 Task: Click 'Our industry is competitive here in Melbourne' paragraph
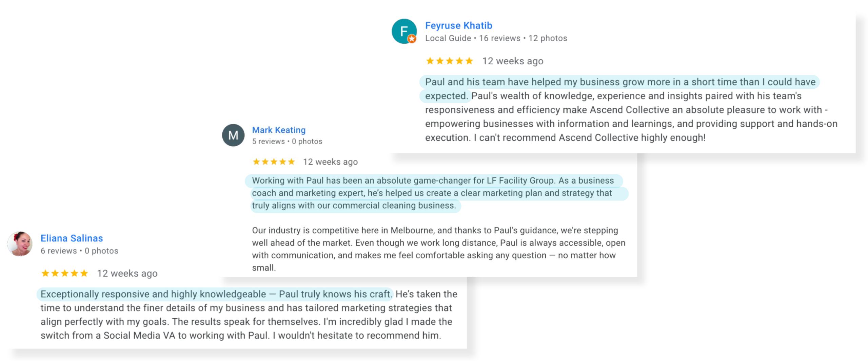438,249
